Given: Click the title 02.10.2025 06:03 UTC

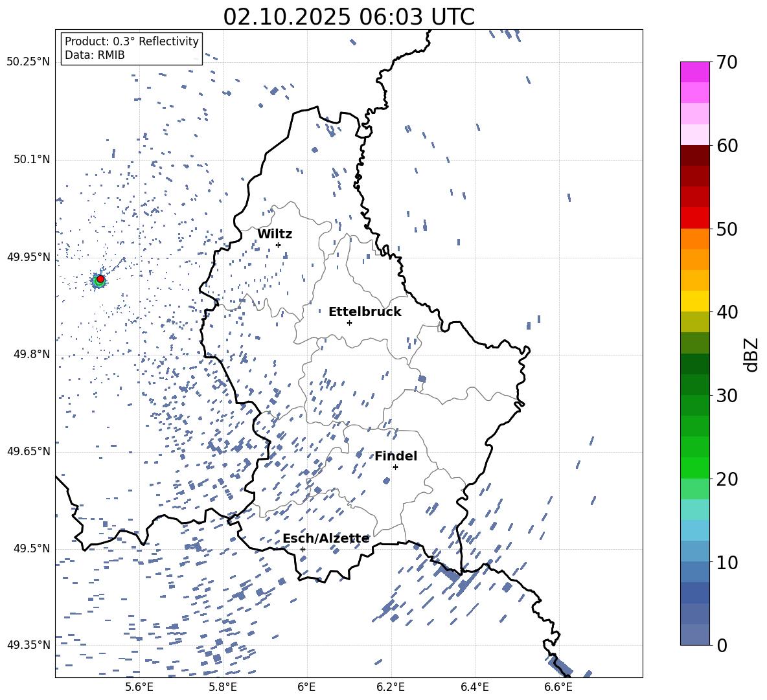Looking at the screenshot, I should (349, 17).
